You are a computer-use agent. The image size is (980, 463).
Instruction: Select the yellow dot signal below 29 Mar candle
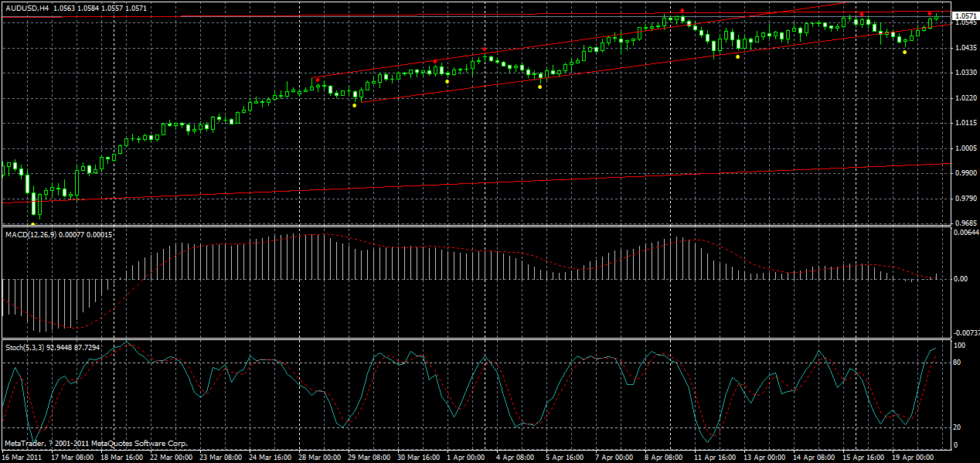coord(354,104)
